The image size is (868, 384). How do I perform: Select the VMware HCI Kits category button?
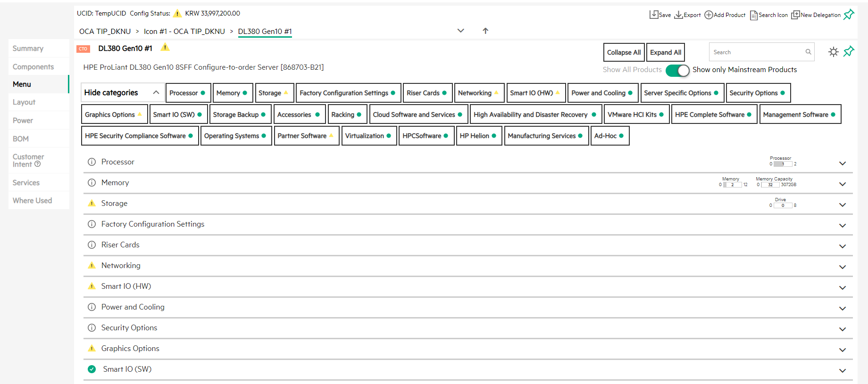(637, 114)
